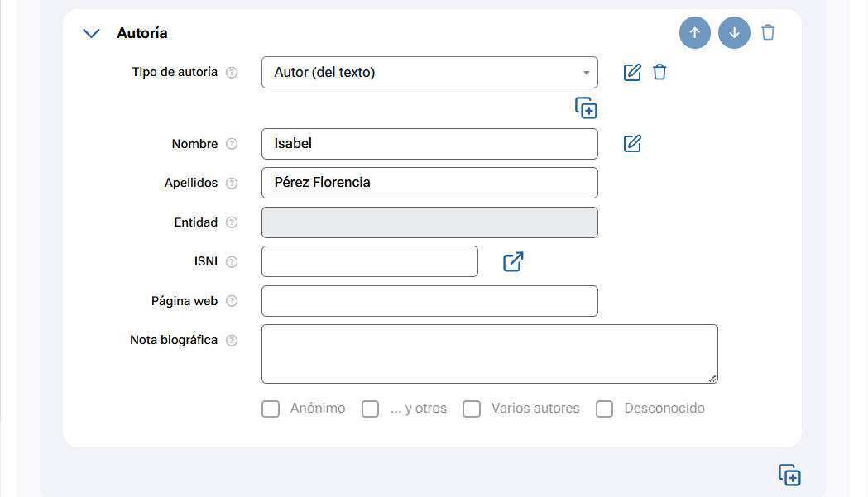Add new Autoría block with bottom duplicate icon
The width and height of the screenshot is (868, 497).
[x=789, y=475]
